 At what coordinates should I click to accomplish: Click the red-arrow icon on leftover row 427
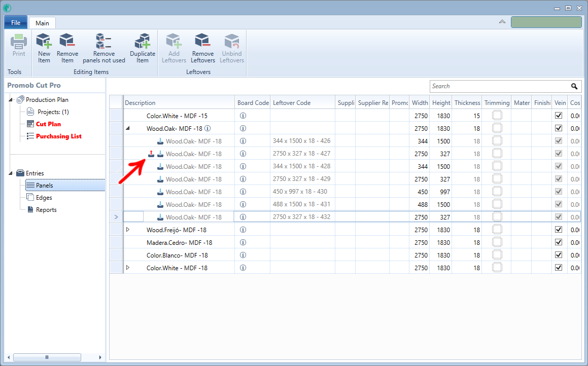coord(151,154)
